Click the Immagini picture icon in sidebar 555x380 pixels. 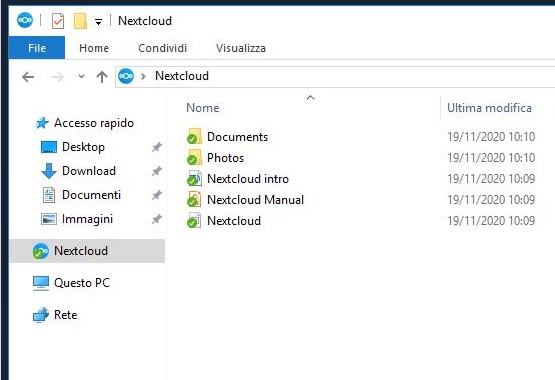[49, 219]
